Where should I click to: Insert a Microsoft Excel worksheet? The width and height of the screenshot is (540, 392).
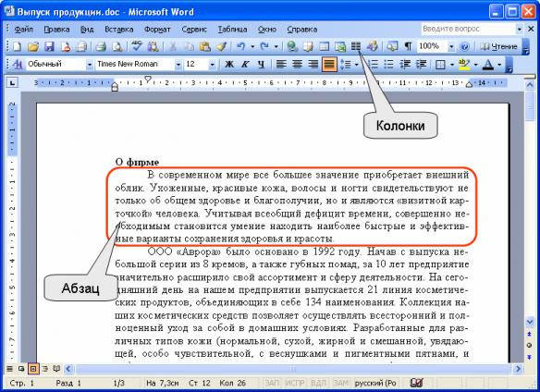(340, 46)
